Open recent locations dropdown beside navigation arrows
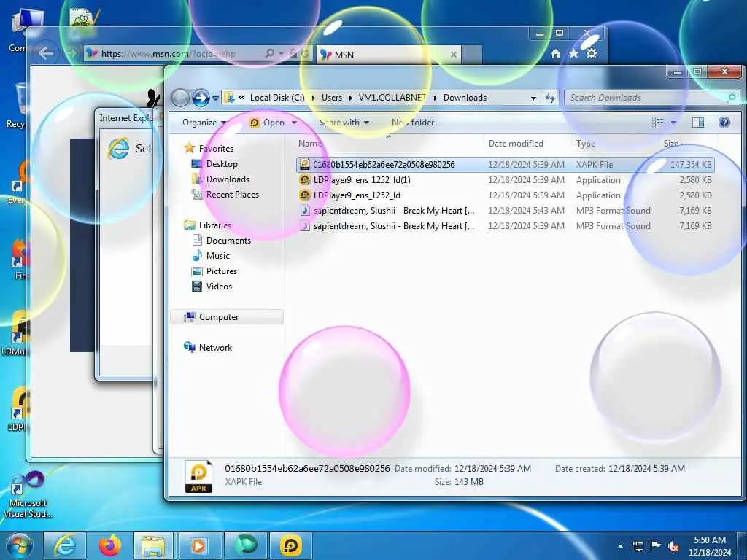Viewport: 747px width, 560px height. tap(215, 98)
